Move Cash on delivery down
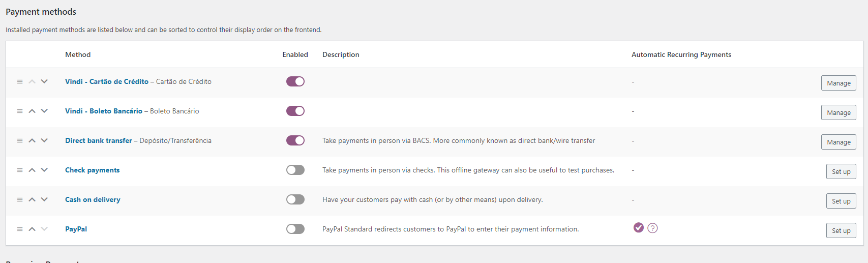 (x=44, y=199)
